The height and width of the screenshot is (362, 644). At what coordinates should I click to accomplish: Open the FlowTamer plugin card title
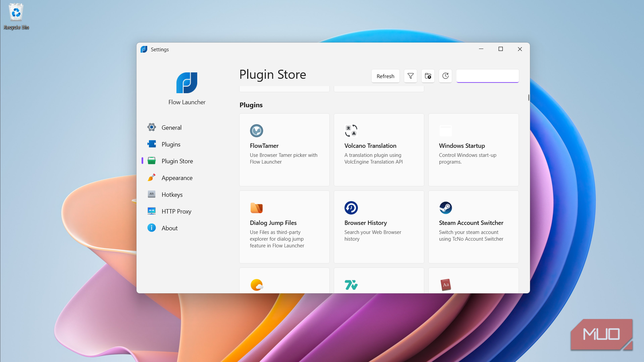point(264,146)
